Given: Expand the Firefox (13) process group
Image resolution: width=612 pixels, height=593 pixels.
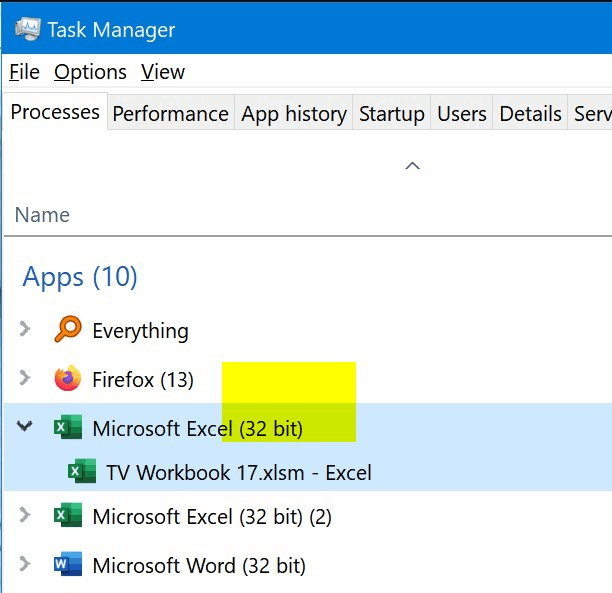Looking at the screenshot, I should [x=25, y=378].
